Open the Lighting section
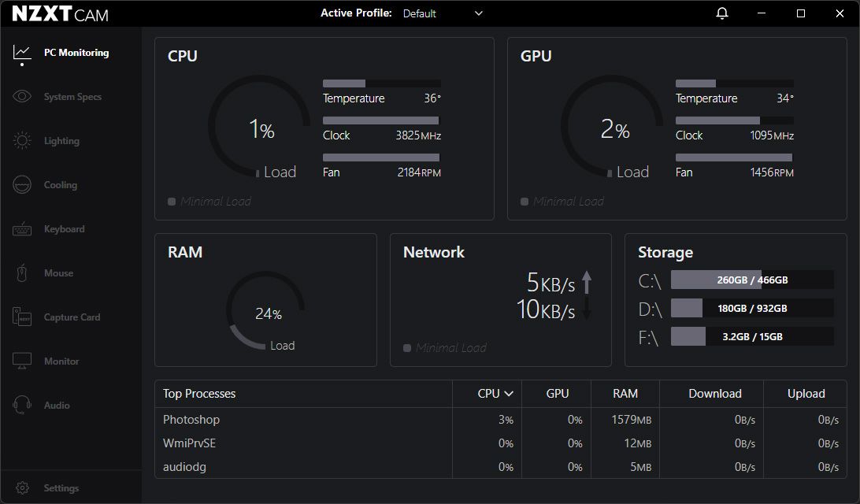 [x=60, y=140]
